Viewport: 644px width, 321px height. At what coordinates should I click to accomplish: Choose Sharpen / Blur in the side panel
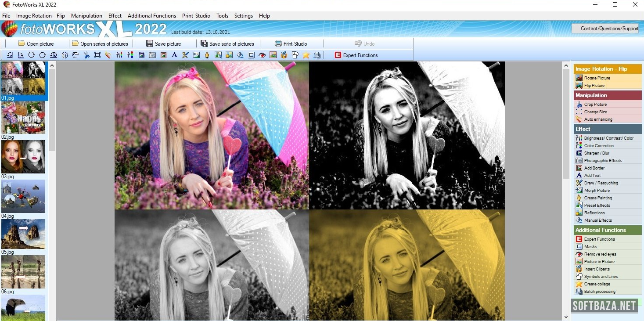click(x=597, y=153)
